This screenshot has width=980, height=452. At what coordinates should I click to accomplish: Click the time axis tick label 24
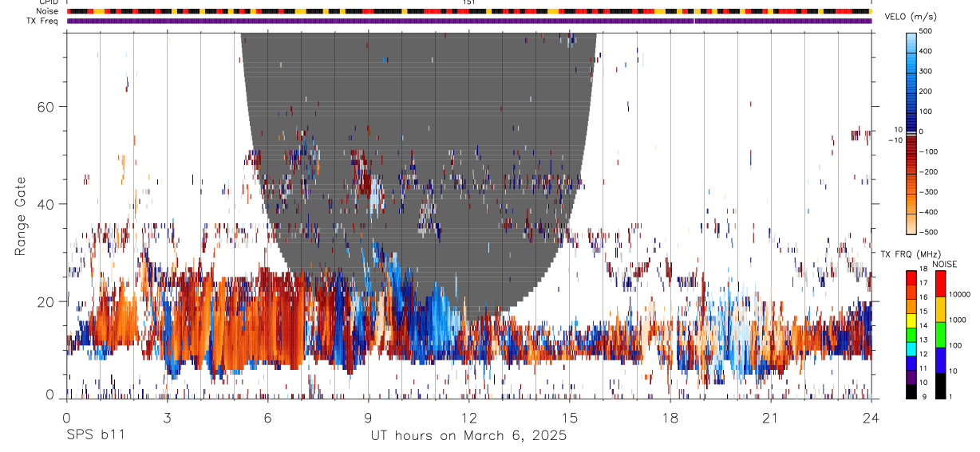point(871,418)
